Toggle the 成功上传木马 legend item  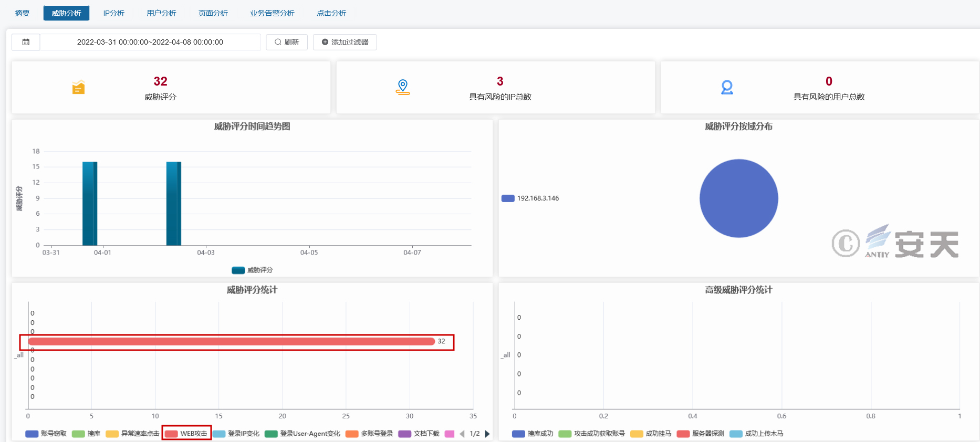(757, 434)
